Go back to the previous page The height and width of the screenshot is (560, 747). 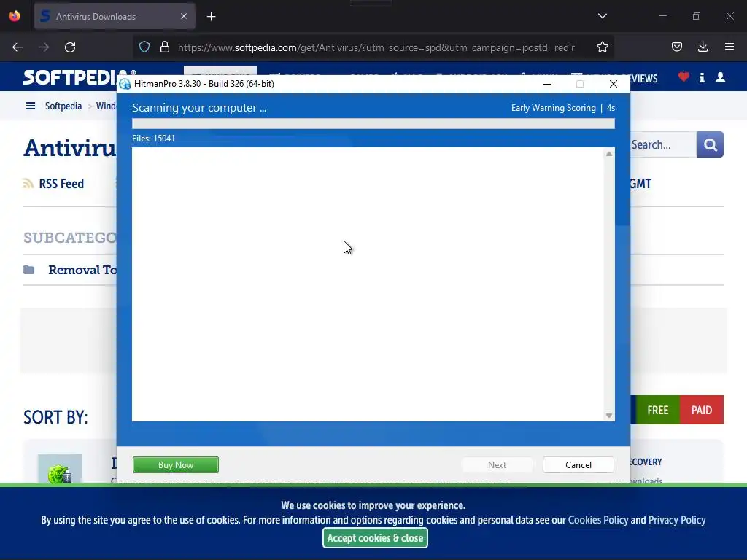click(x=18, y=47)
